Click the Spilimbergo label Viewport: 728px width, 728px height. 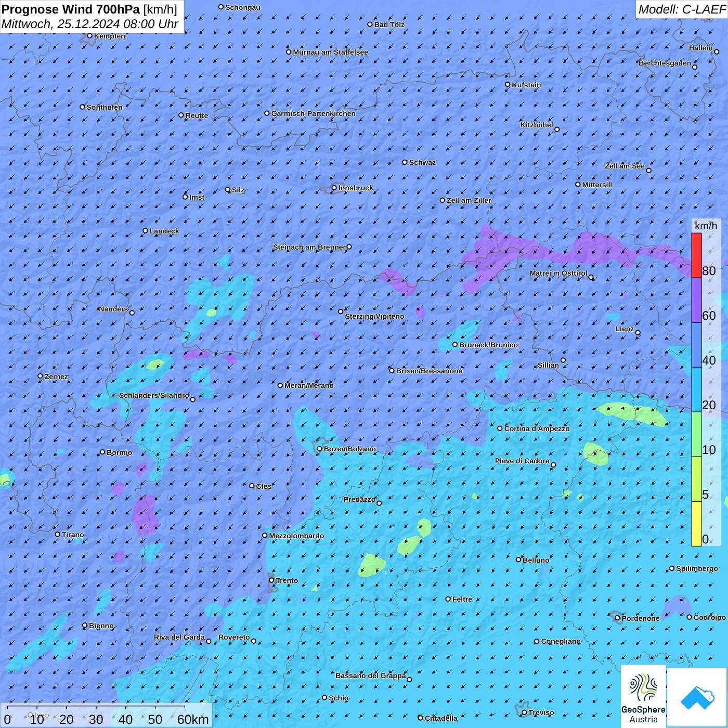pyautogui.click(x=697, y=568)
